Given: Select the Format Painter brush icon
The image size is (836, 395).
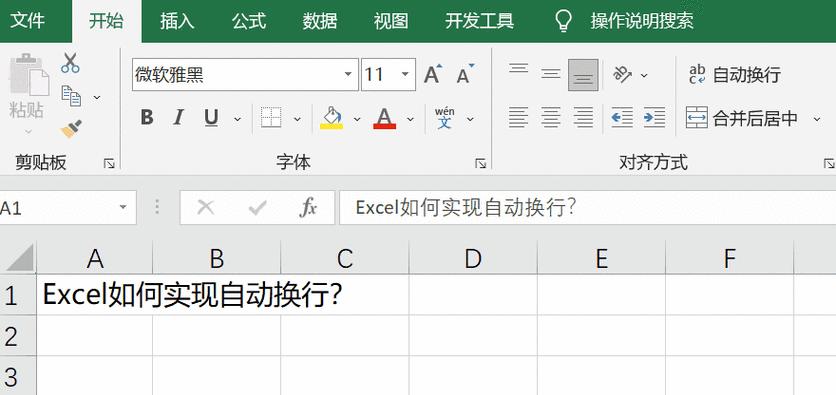Looking at the screenshot, I should tap(71, 128).
